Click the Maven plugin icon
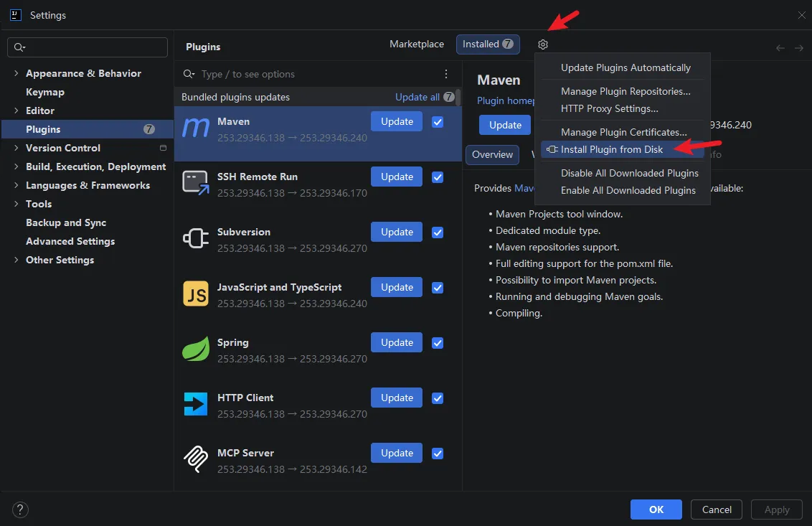 coord(195,128)
